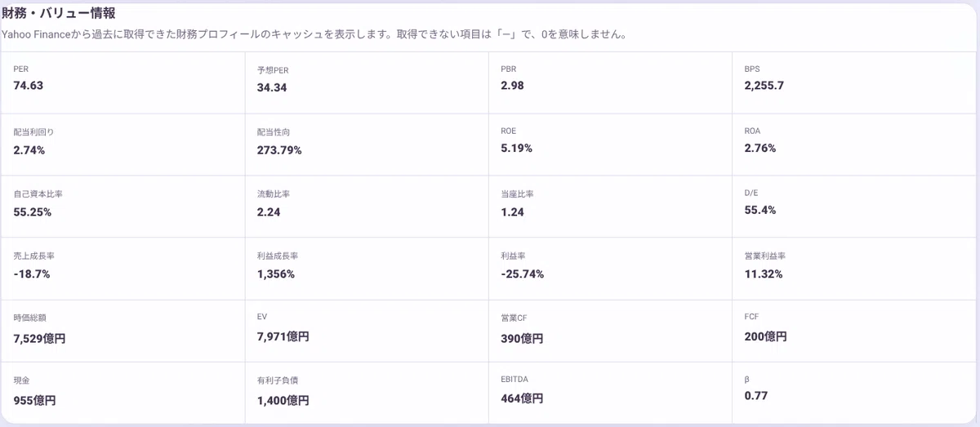Click the EBITDA value 464億円
Screen dimensions: 980x427
522,398
